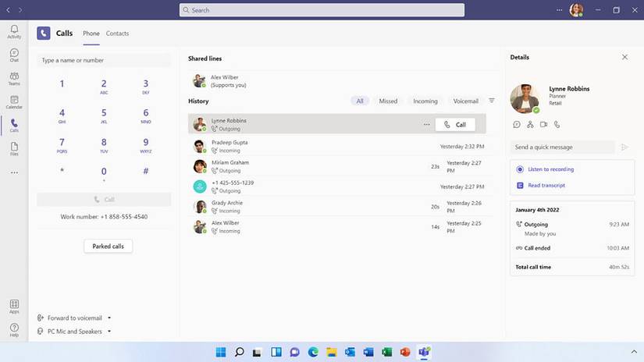Open Windows Start menu

221,352
